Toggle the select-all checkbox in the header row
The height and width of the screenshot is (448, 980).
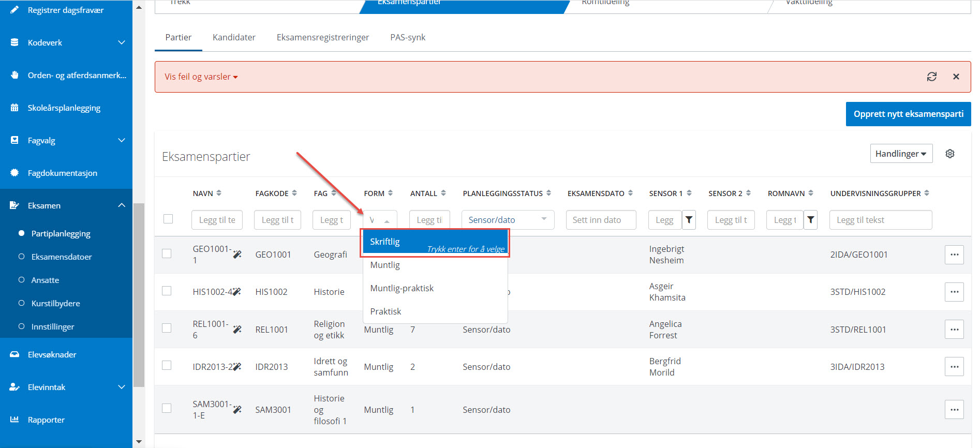(168, 219)
